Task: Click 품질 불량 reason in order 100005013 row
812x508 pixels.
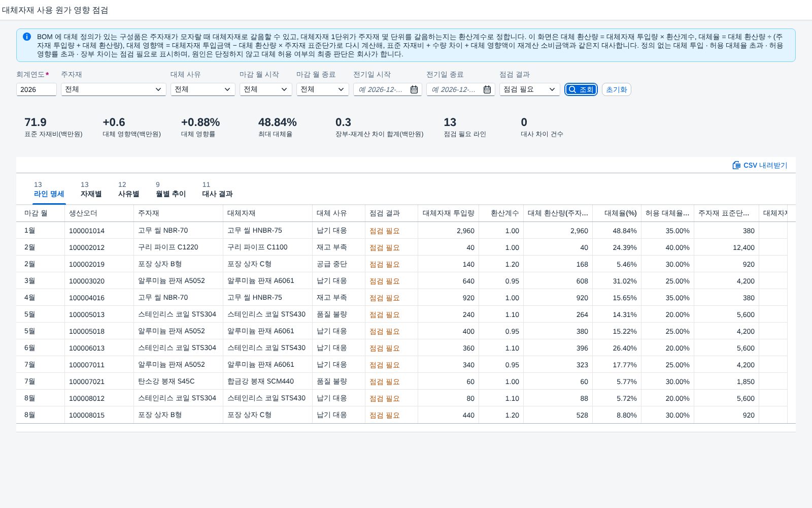Action: [x=339, y=314]
